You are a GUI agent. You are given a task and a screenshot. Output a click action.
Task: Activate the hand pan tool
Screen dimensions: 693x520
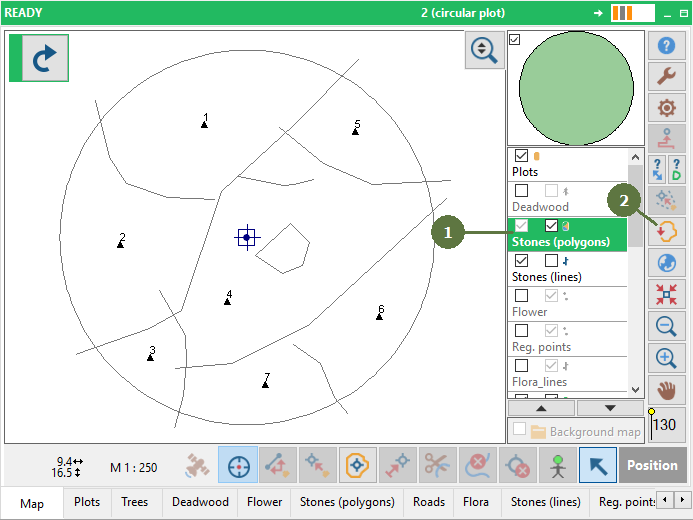[666, 391]
